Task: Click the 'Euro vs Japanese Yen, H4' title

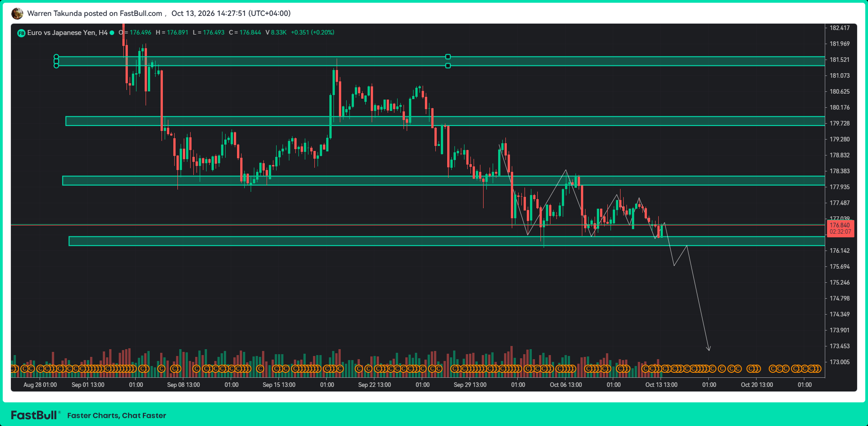Action: [67, 33]
